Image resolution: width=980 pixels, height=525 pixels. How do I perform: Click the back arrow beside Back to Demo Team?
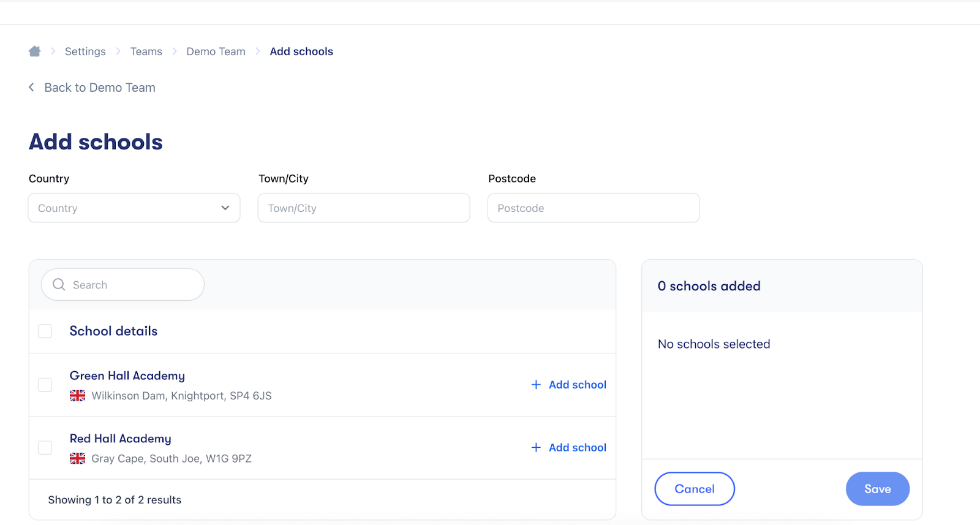click(32, 88)
